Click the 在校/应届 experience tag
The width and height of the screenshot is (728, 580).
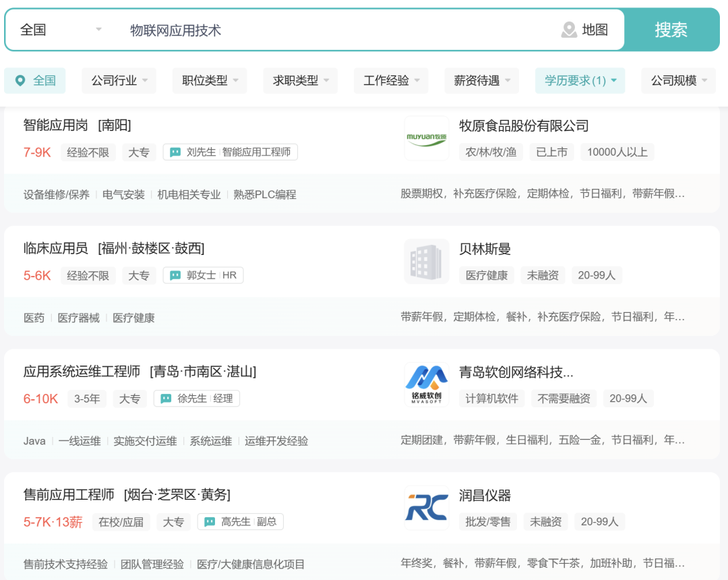coord(121,522)
